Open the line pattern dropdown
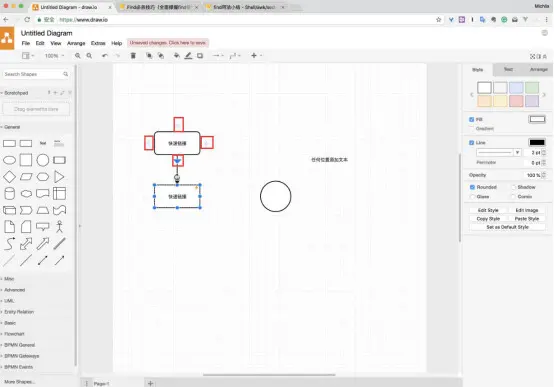Screen dimensions: 554x387 pos(499,152)
